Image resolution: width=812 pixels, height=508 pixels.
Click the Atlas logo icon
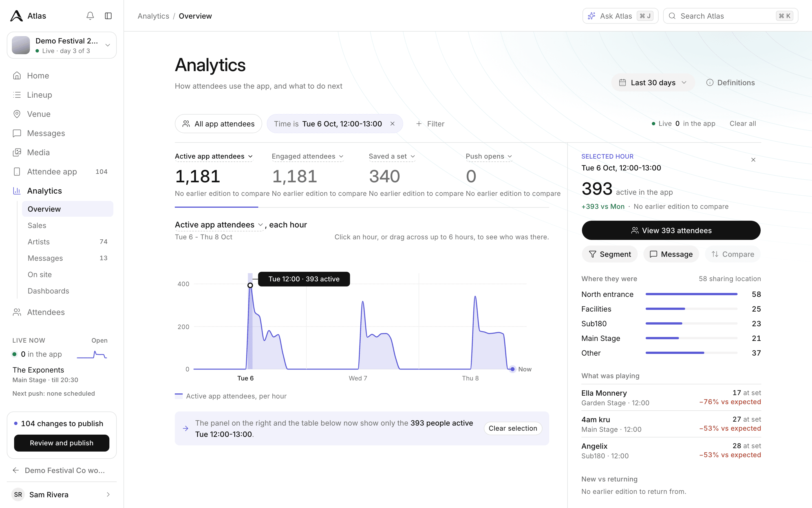tap(16, 16)
